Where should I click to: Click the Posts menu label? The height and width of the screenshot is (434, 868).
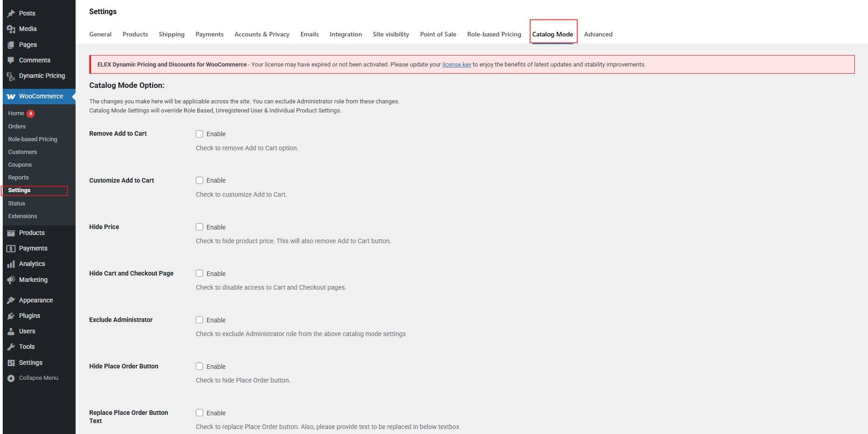pos(27,13)
